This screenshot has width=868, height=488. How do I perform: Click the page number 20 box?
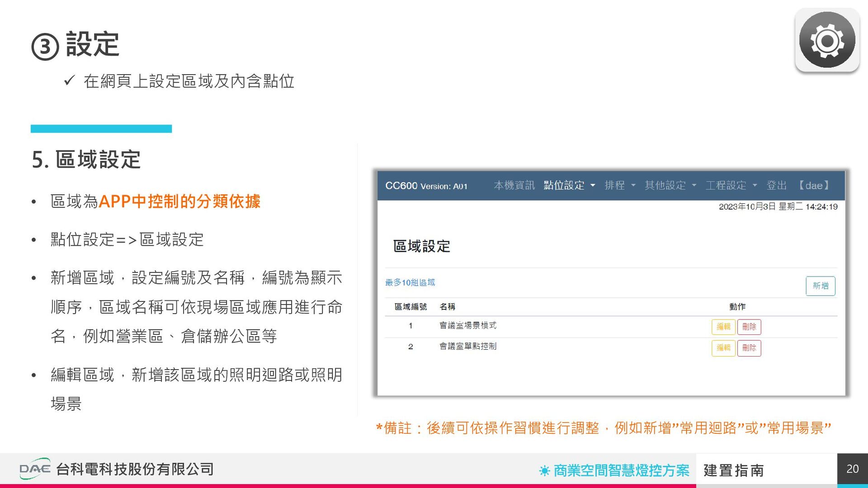click(x=852, y=469)
